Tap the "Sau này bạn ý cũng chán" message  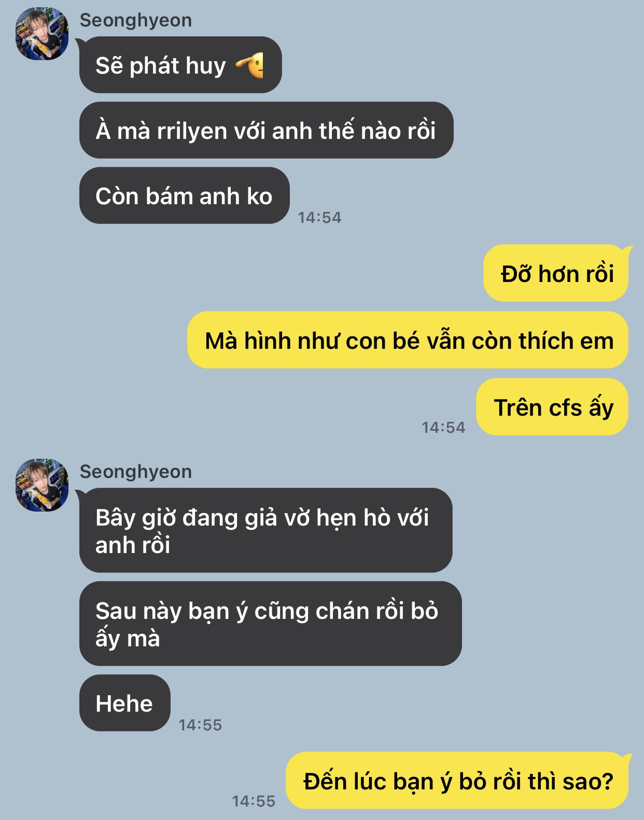(x=270, y=624)
